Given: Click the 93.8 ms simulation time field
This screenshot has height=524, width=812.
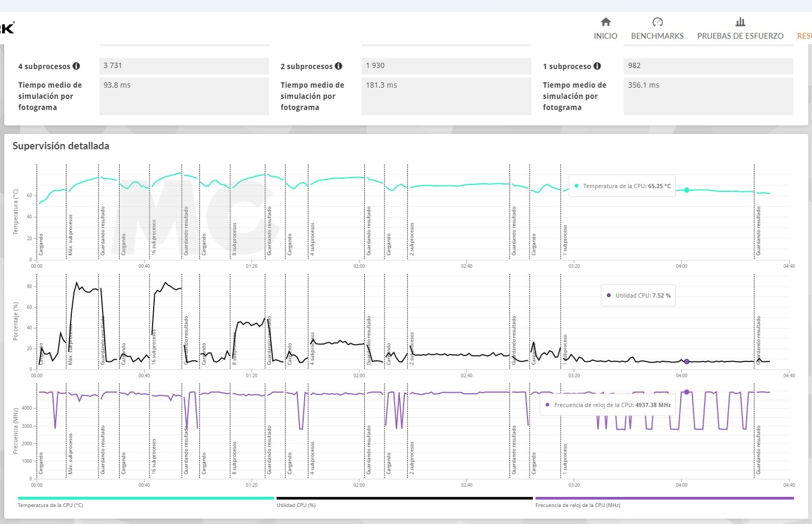Looking at the screenshot, I should (x=183, y=96).
